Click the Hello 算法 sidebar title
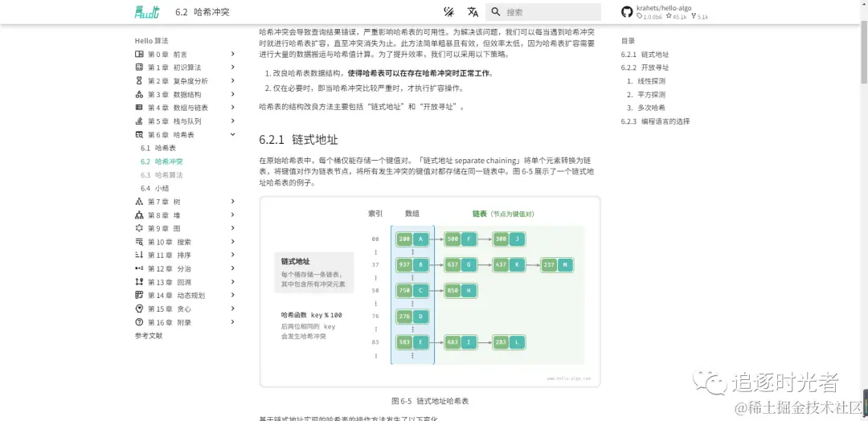Image resolution: width=868 pixels, height=421 pixels. 151,40
